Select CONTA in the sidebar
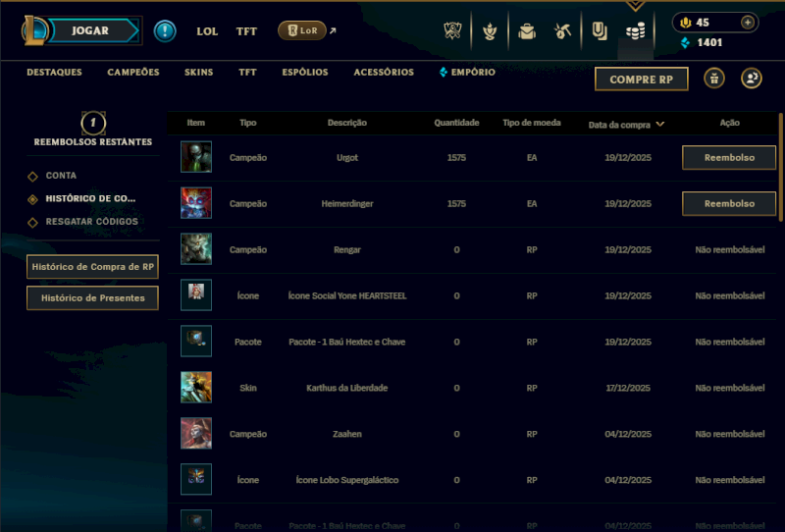Screen dimensions: 785x532 61,176
